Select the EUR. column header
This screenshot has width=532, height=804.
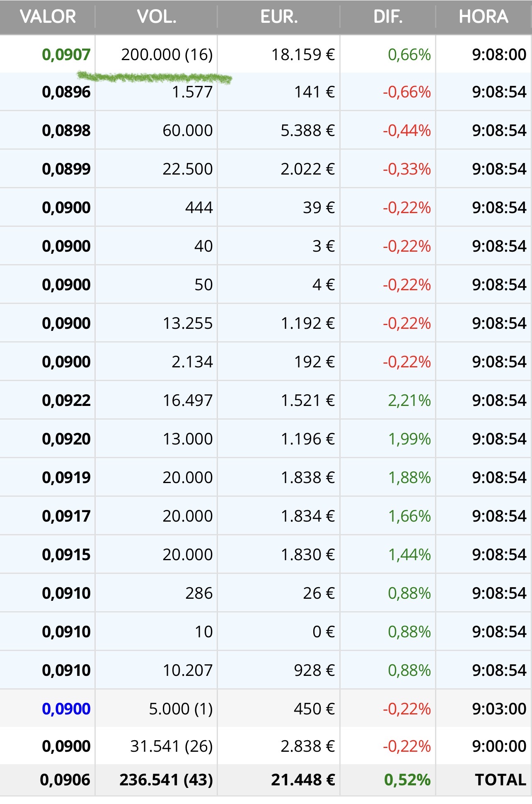click(279, 17)
